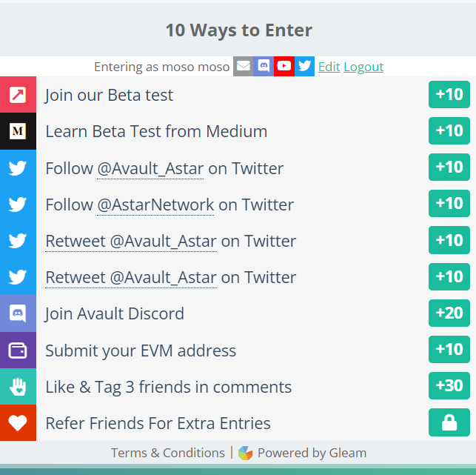Click the hand icon for Like & Tag
Screen dimensions: 476x475
click(x=18, y=387)
